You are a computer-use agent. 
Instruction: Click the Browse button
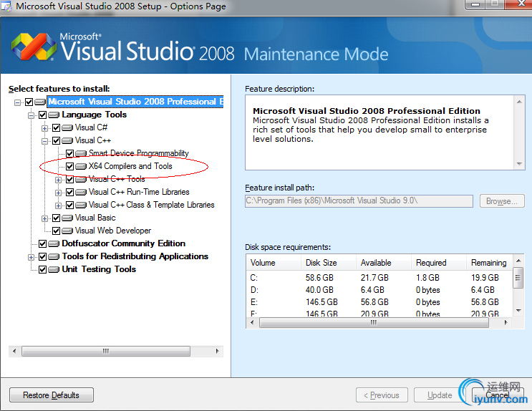point(502,201)
